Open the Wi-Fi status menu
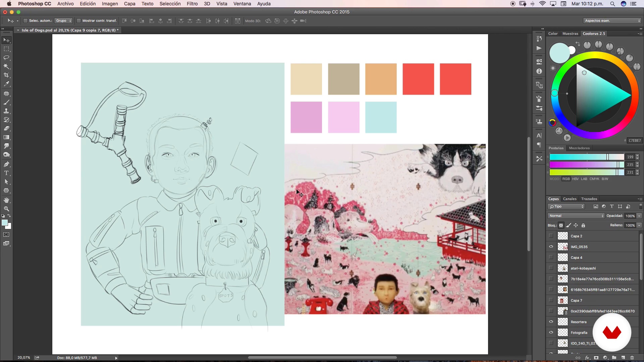Screen dimensions: 644x362 [543, 4]
